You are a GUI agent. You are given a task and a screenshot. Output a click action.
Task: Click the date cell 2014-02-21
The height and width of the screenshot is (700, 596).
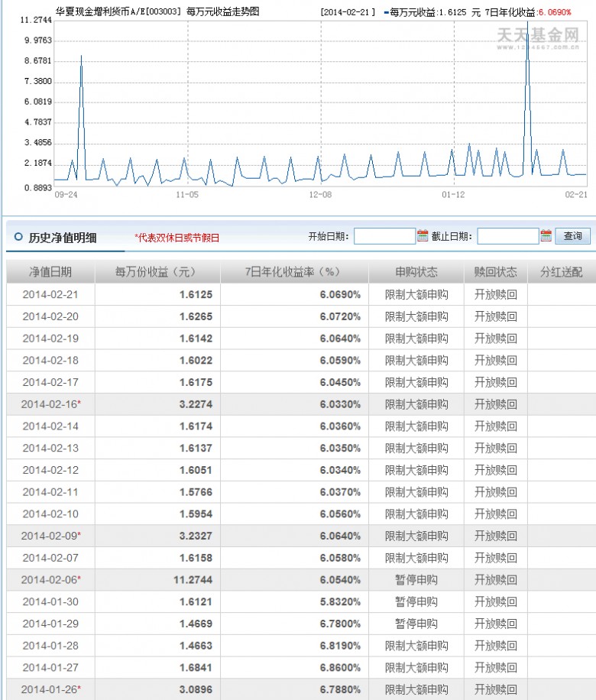[50, 295]
